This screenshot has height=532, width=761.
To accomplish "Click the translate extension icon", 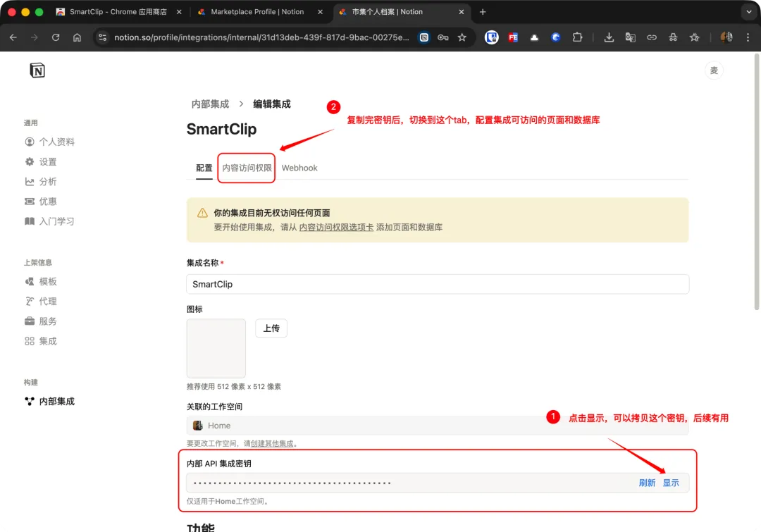I will click(x=631, y=37).
